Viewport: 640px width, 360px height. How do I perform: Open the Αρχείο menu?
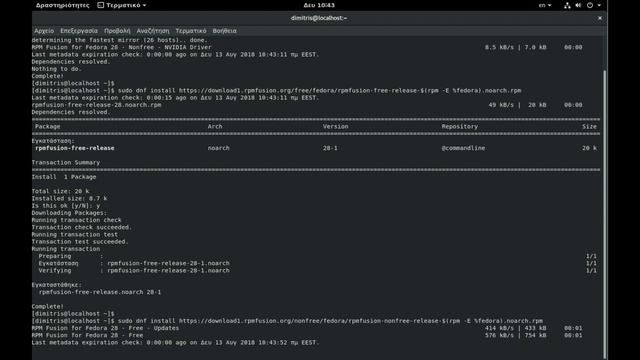(x=44, y=31)
